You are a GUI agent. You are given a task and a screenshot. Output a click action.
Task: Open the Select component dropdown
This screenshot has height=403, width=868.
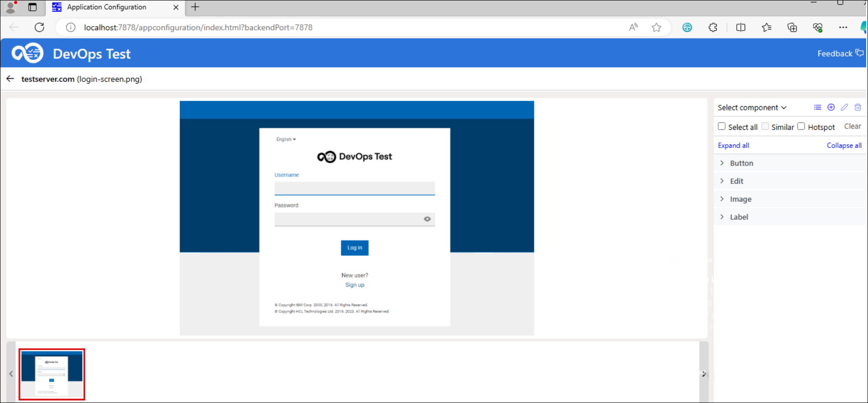point(752,108)
